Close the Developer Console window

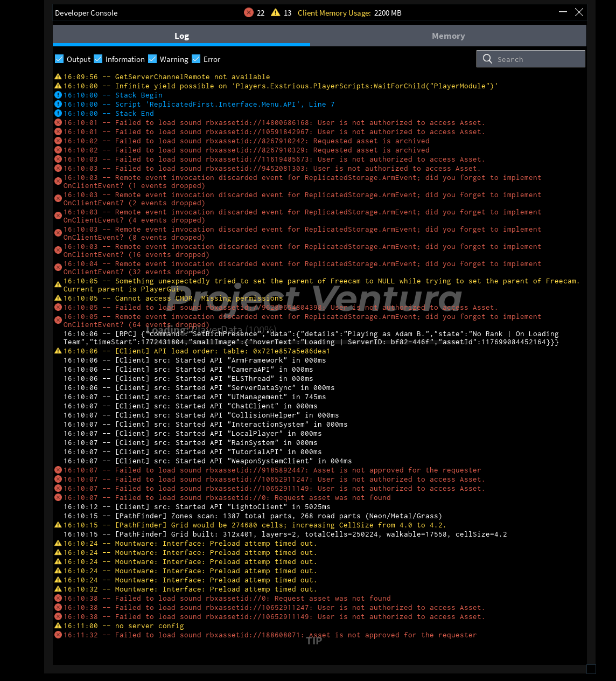tap(579, 12)
